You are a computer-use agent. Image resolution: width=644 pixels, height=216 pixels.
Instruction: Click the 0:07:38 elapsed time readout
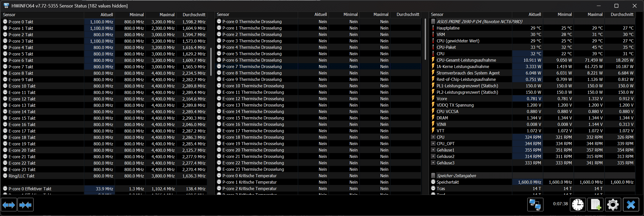[x=560, y=204]
